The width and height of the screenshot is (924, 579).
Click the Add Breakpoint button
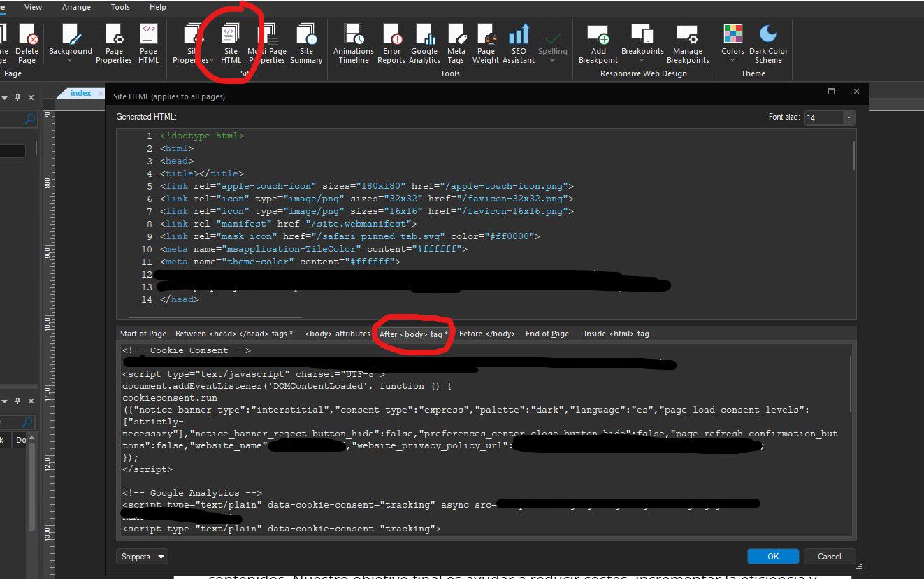coord(598,44)
